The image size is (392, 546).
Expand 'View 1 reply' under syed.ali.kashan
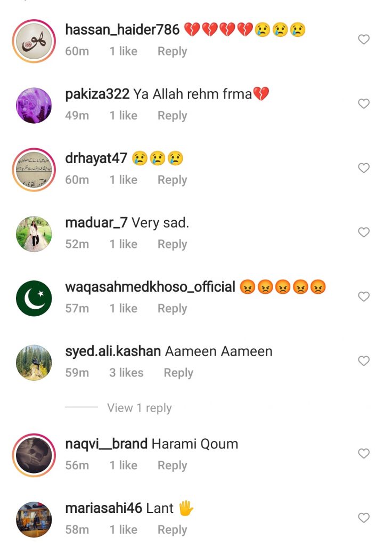139,408
